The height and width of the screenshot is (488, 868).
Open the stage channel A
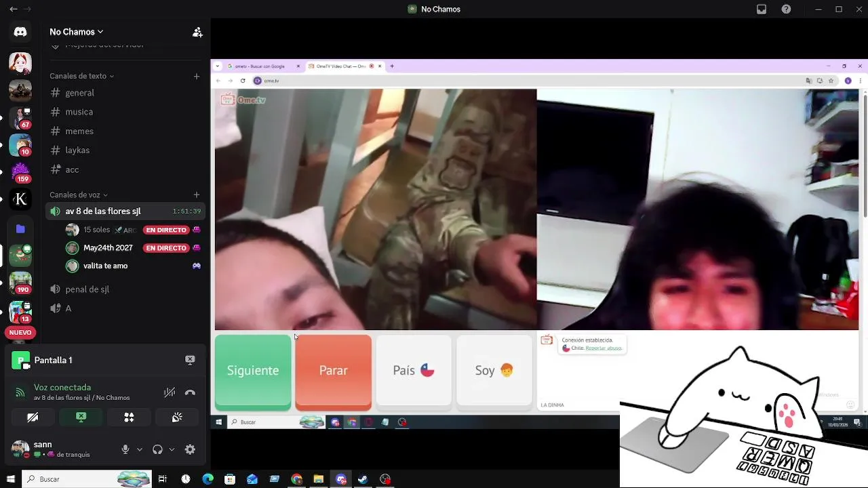[125, 308]
